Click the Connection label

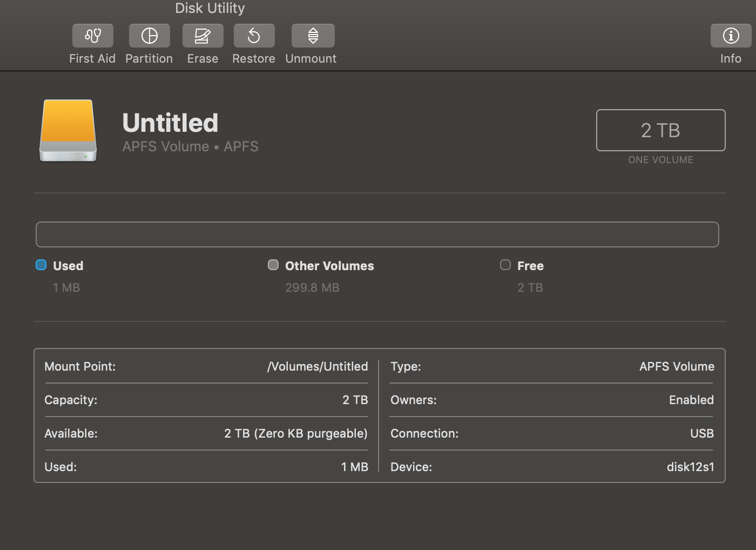424,433
